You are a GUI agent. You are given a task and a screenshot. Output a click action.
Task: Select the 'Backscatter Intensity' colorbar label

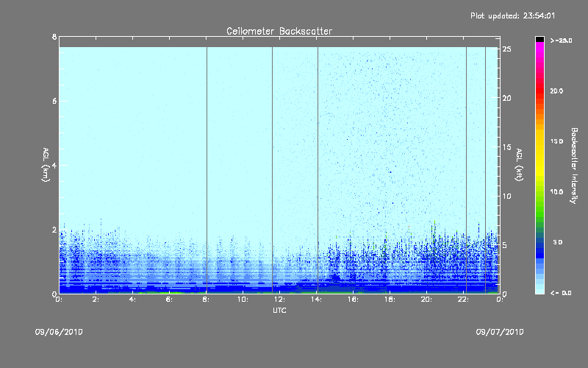(574, 166)
